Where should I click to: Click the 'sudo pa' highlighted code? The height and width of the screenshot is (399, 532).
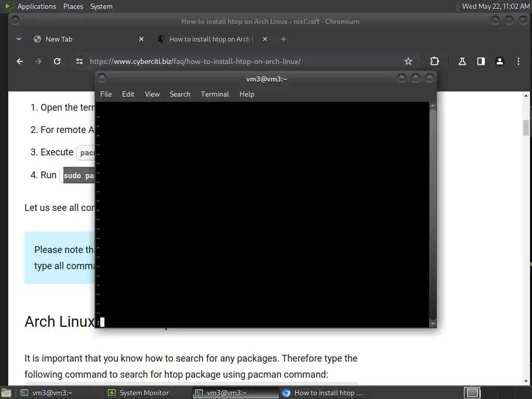coord(79,176)
